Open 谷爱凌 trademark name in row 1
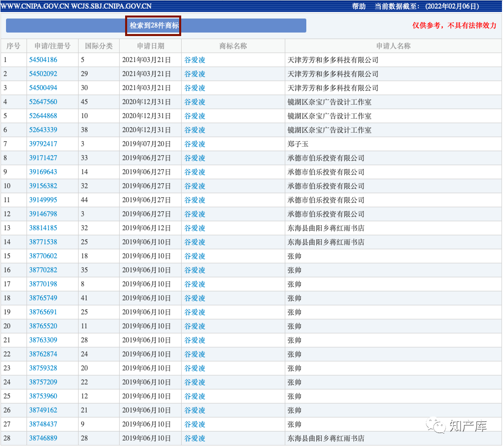 [195, 60]
